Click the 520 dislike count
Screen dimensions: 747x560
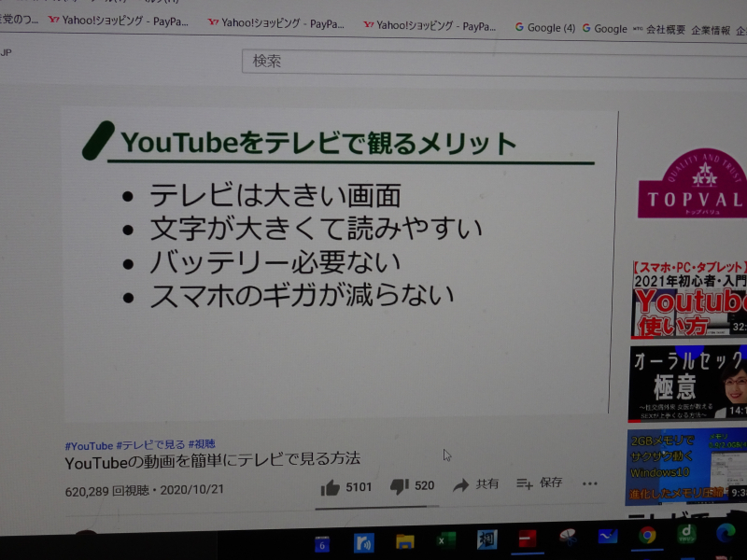pos(425,485)
